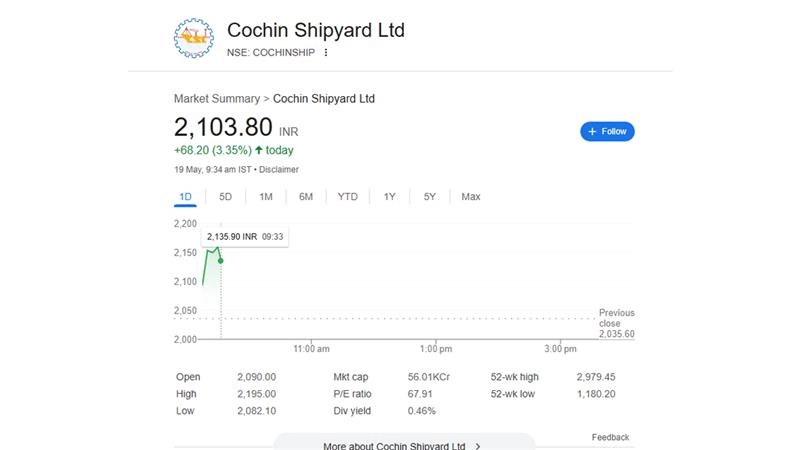Screen dimensions: 800x450
Task: Click the green data point on the chart
Action: point(220,261)
